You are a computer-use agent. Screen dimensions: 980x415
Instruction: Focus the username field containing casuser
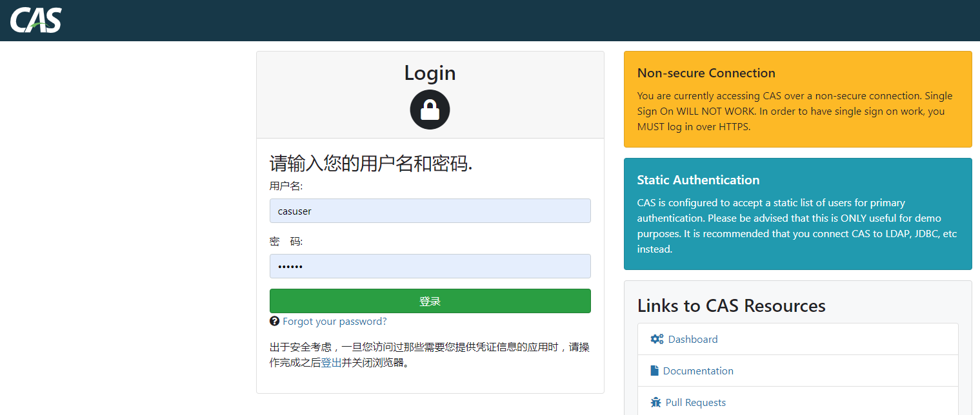point(430,211)
